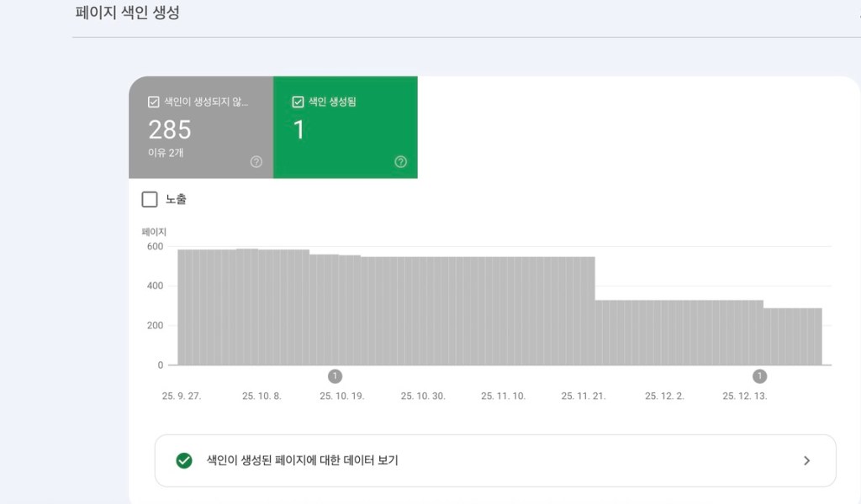Screen dimensions: 861x504
Task: Open the 색인이 생성되지 않음 summary card
Action: (200, 126)
